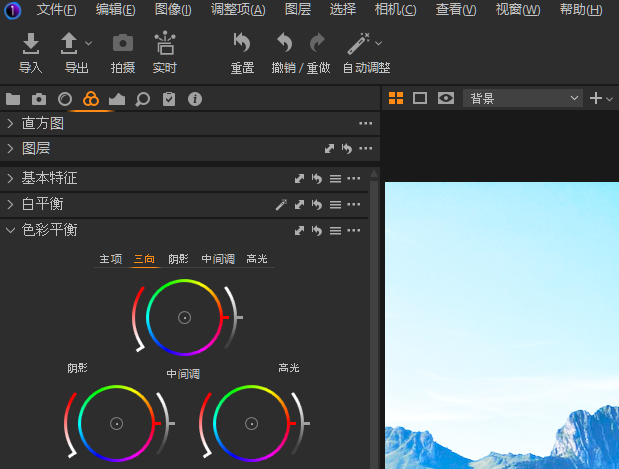This screenshot has width=619, height=469.
Task: Open the Metadata info tool tab
Action: 195,99
